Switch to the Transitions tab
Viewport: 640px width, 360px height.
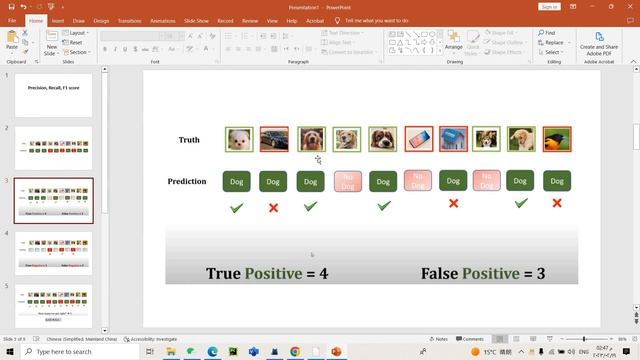(x=129, y=20)
